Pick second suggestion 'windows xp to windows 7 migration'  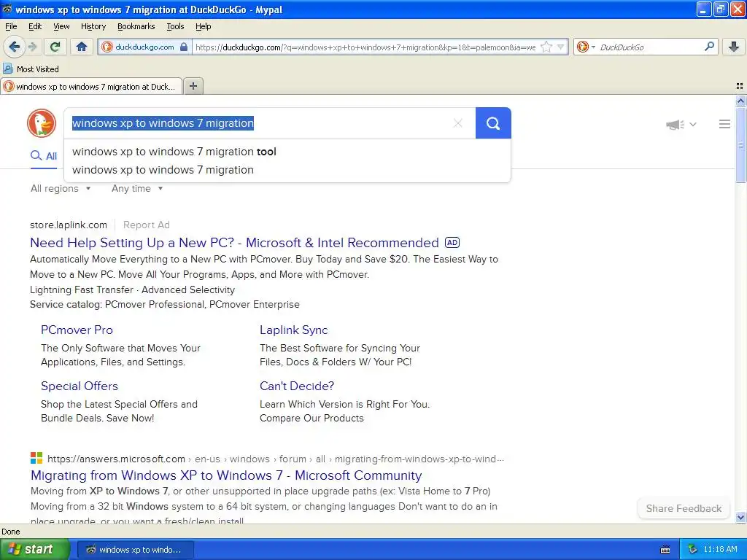(x=287, y=170)
